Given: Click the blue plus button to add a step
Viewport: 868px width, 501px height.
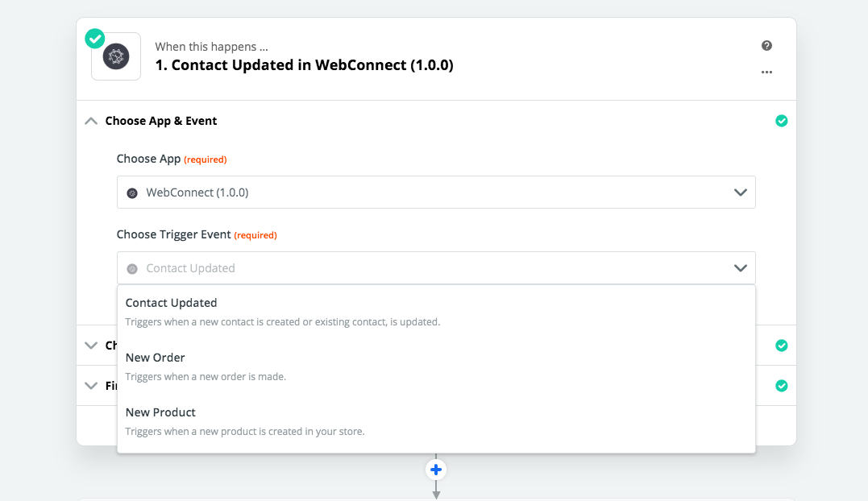Looking at the screenshot, I should pos(435,470).
